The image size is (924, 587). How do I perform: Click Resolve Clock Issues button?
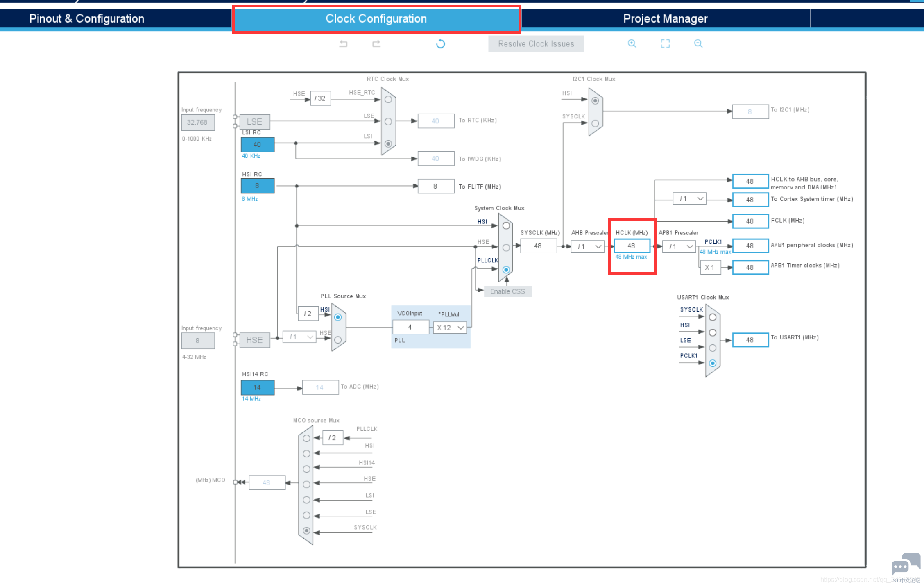(536, 44)
